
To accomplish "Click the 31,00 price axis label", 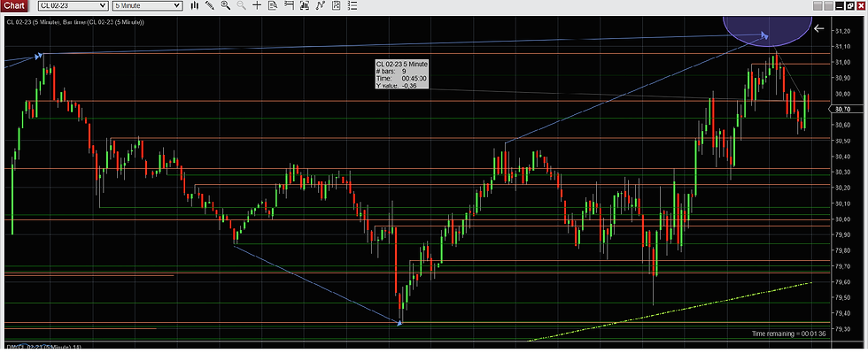I will point(842,63).
